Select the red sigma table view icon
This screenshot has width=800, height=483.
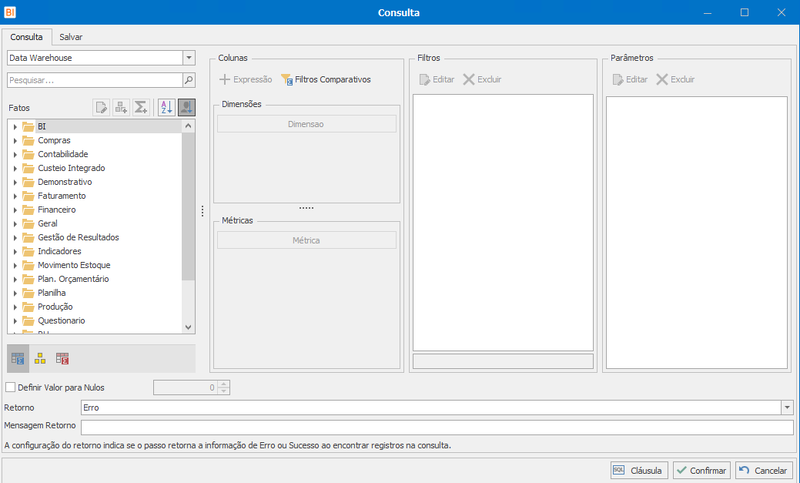pos(62,359)
